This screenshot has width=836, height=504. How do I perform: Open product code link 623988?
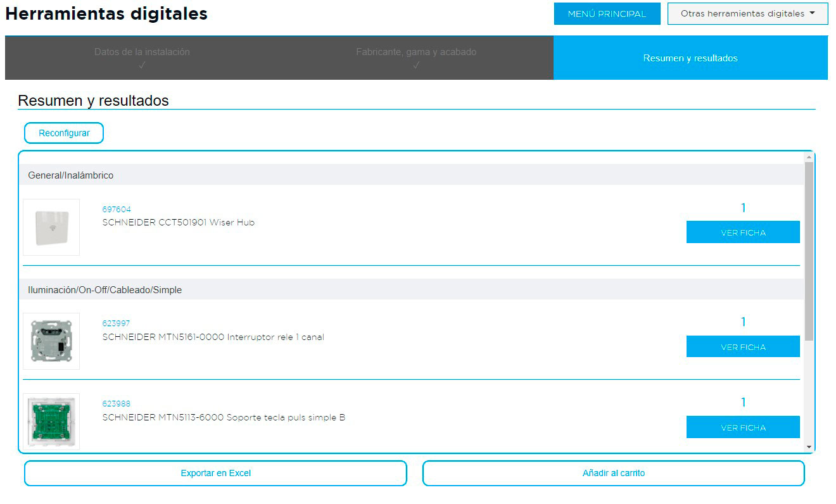(x=117, y=403)
